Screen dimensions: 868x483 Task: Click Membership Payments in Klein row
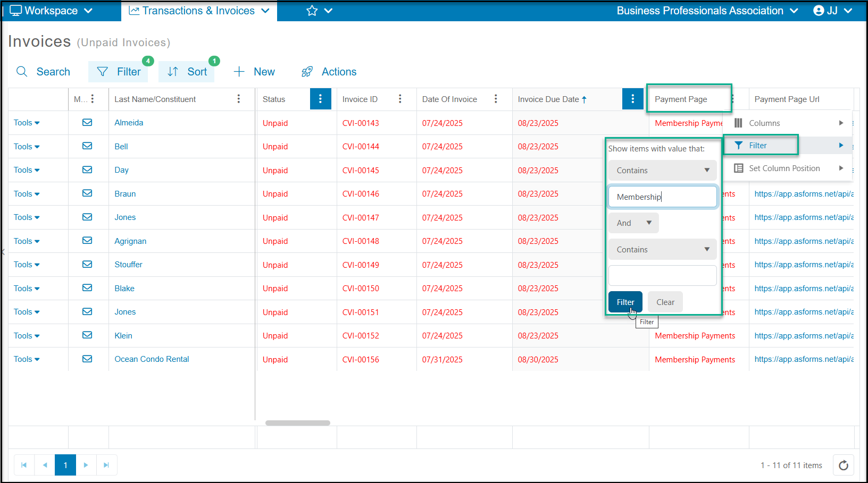point(695,336)
